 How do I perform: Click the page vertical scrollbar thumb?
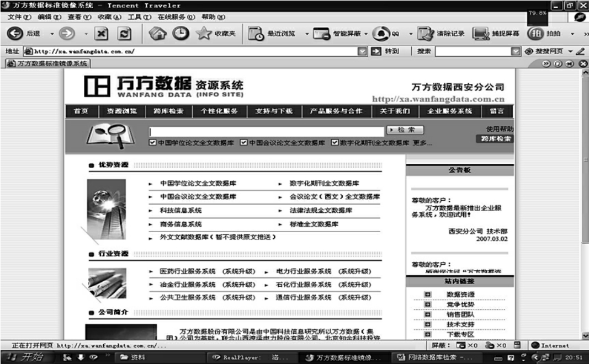click(x=585, y=159)
